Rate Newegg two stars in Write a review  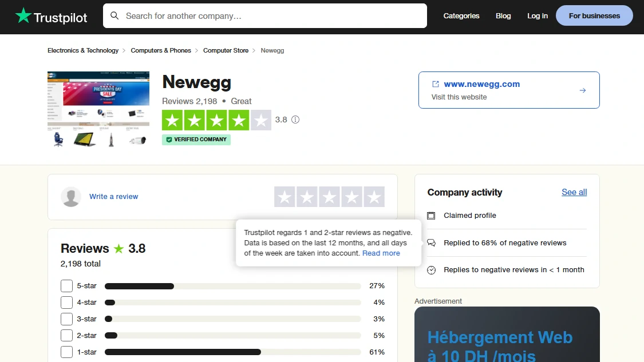coord(307,197)
